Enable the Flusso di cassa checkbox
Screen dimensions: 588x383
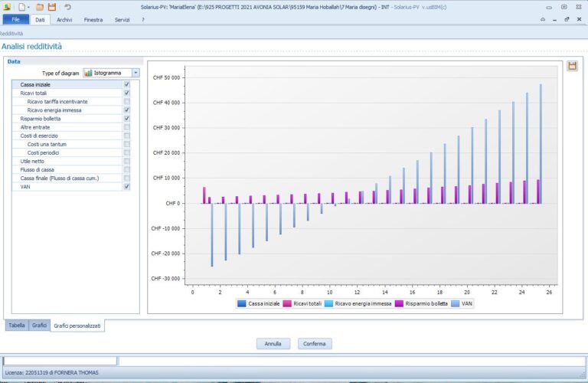point(127,169)
